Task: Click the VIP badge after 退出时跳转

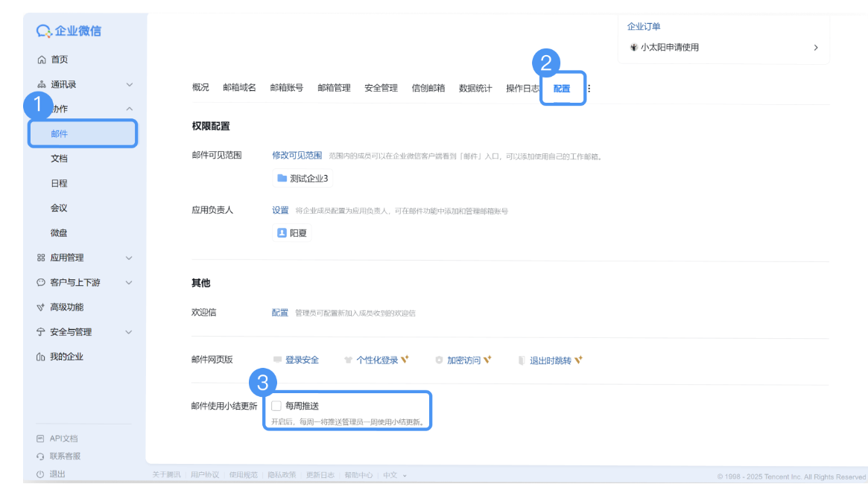Action: click(578, 360)
